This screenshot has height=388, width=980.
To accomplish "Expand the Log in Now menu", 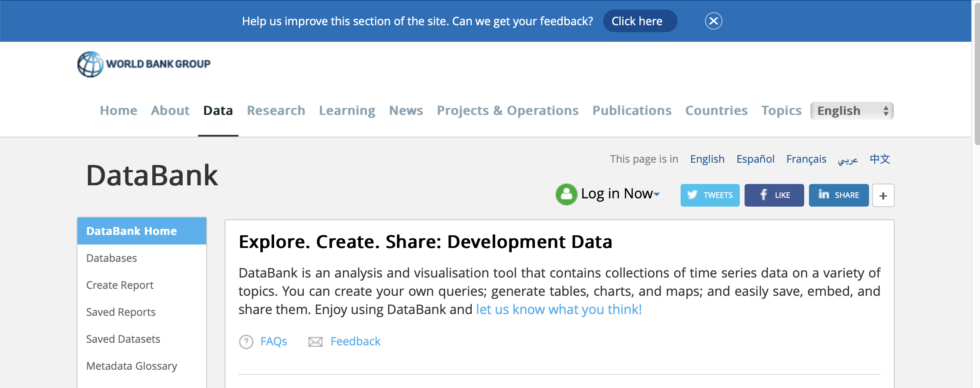I will click(621, 194).
